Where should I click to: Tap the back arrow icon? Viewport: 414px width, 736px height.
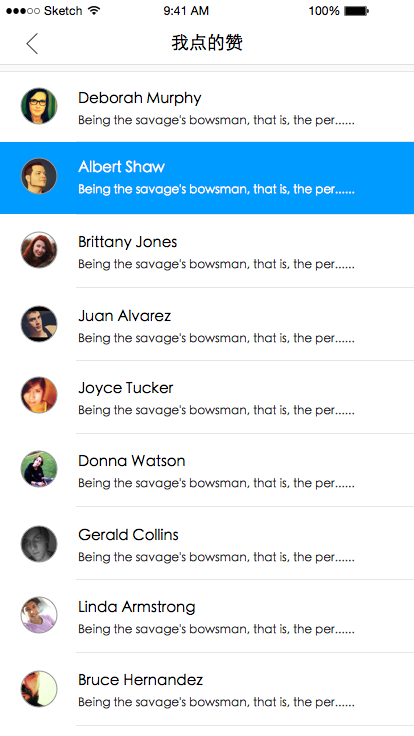(32, 44)
